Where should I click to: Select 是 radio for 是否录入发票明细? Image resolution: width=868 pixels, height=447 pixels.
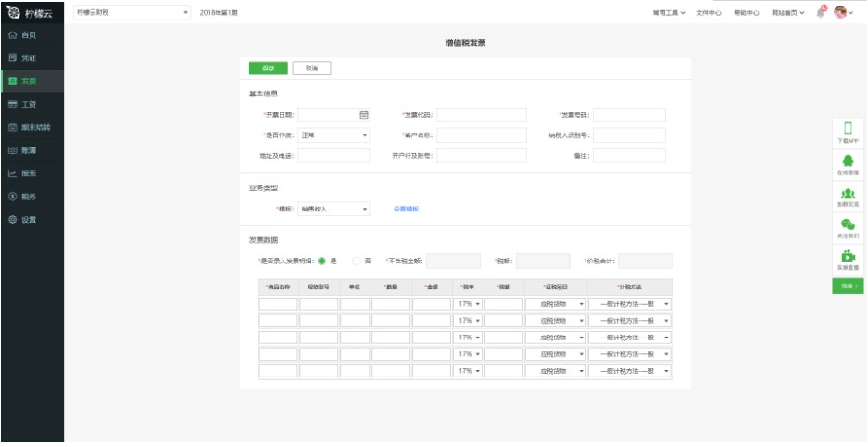(322, 262)
